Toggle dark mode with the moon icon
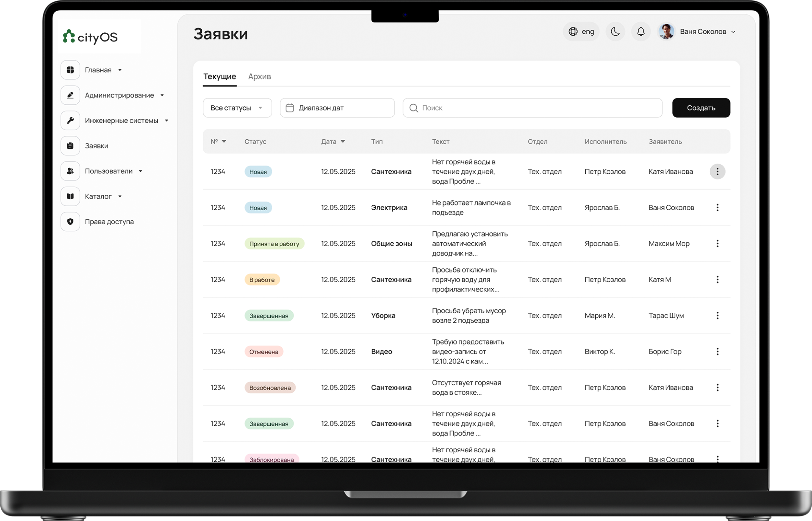 tap(615, 32)
